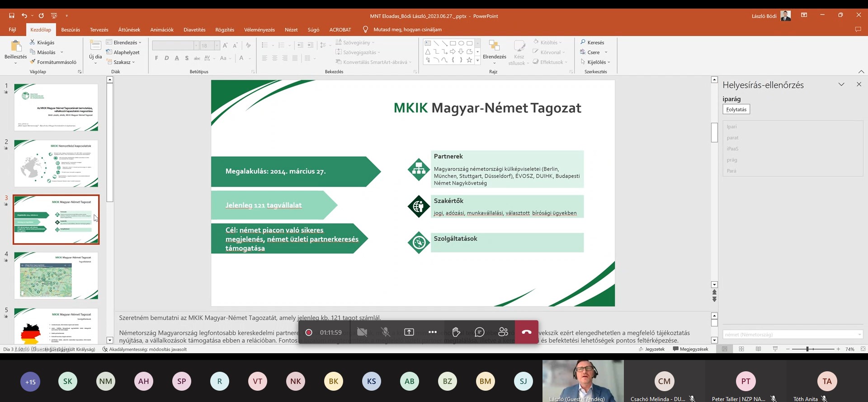Open language dropdown német (Németország)
The image size is (868, 402).
(x=793, y=335)
